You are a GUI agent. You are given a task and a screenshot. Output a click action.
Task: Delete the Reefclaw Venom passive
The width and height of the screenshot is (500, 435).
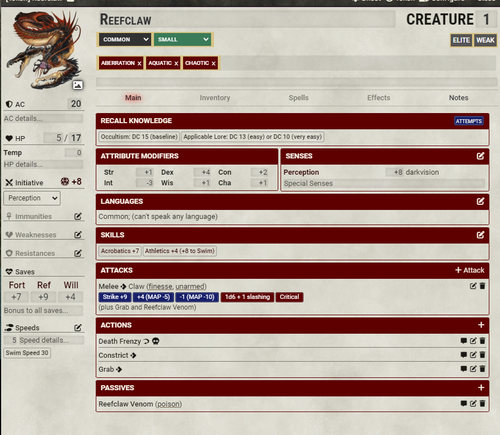coord(482,403)
